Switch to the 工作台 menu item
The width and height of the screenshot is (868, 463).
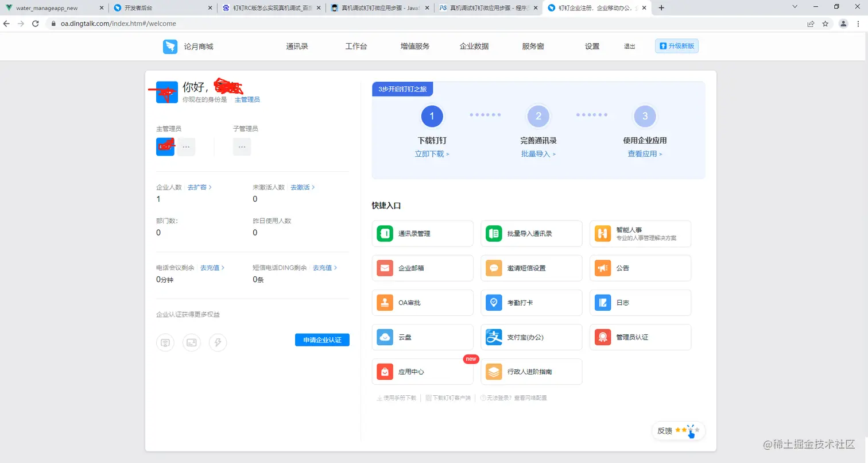click(x=356, y=46)
